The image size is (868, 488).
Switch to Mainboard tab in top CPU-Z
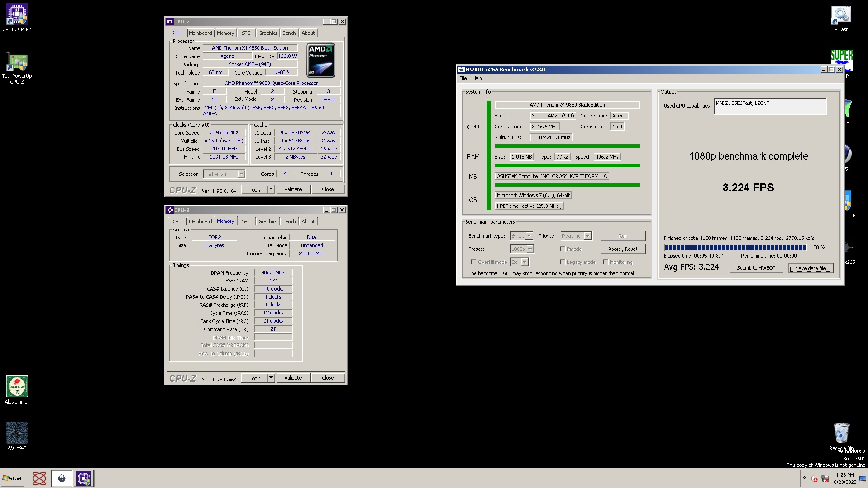pyautogui.click(x=200, y=33)
